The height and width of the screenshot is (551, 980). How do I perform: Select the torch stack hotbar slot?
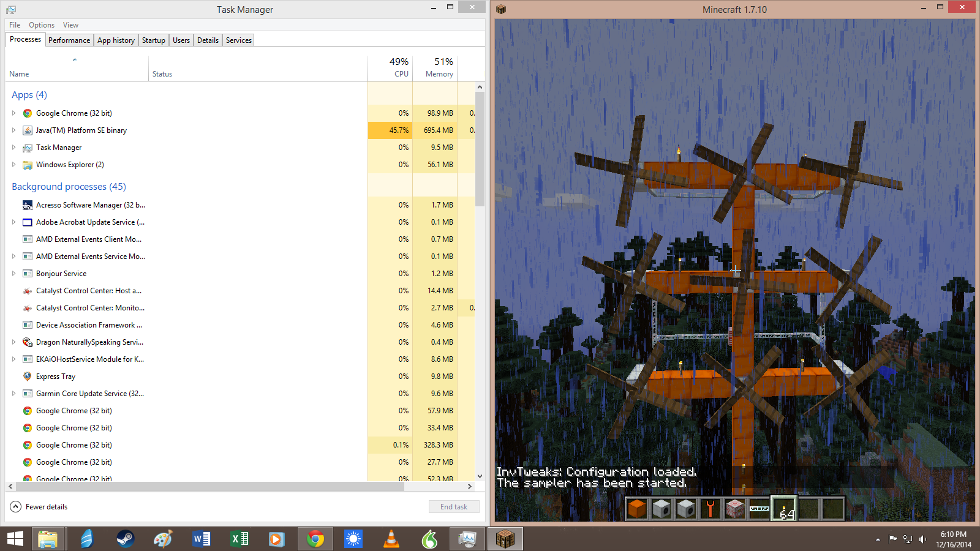pos(784,509)
